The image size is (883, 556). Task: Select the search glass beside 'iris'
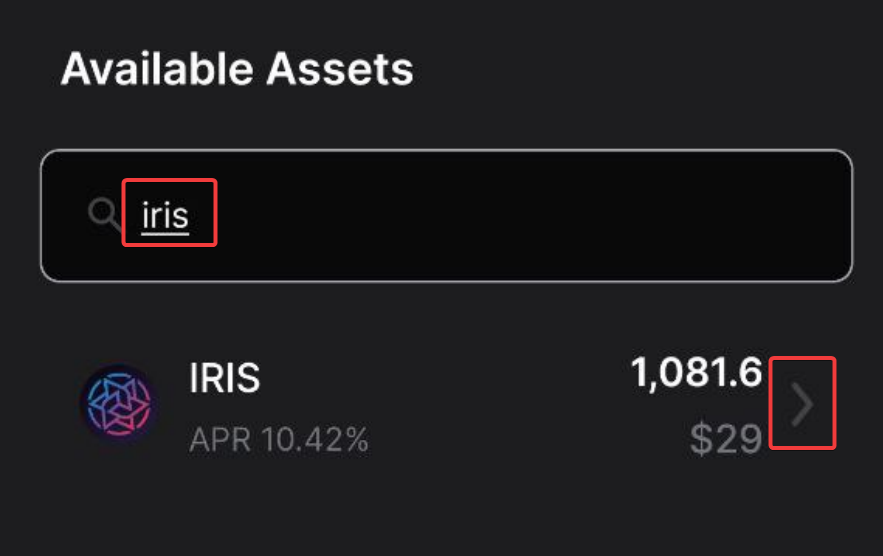coord(104,214)
